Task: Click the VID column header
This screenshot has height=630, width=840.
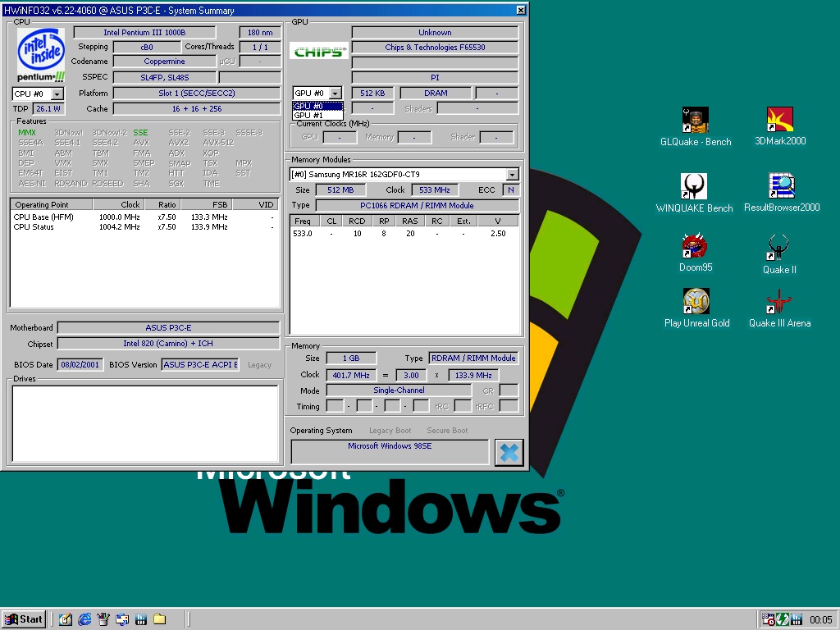Action: pos(256,204)
